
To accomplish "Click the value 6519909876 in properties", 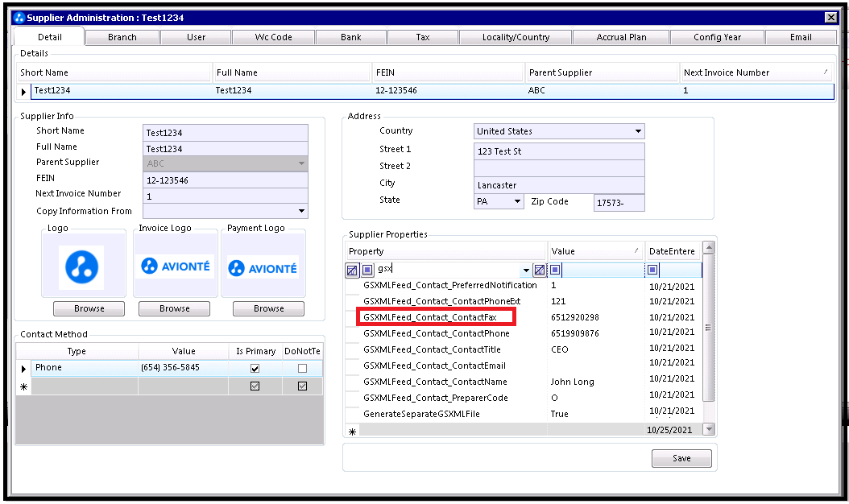I will (x=575, y=333).
